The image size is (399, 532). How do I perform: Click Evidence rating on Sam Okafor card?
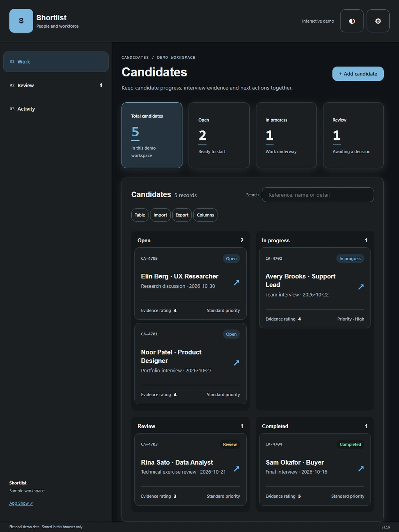(280, 496)
